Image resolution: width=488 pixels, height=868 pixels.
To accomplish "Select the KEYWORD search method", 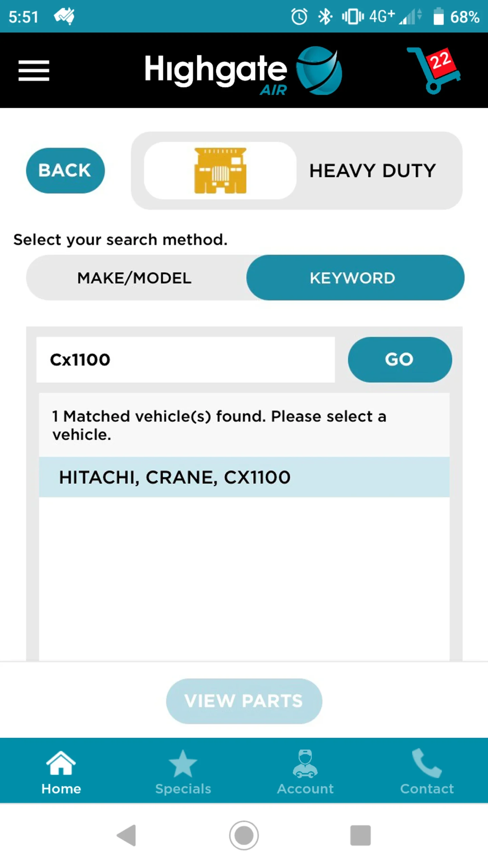I will [355, 278].
